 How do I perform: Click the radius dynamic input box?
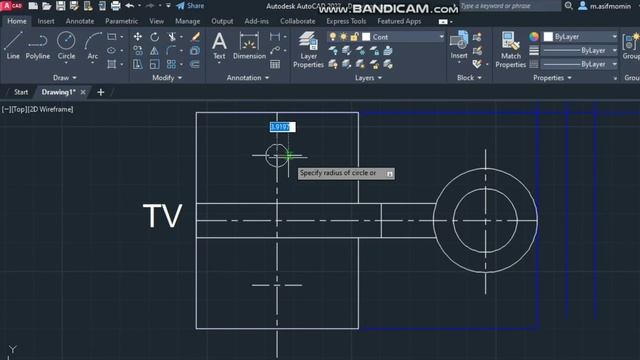tap(282, 127)
